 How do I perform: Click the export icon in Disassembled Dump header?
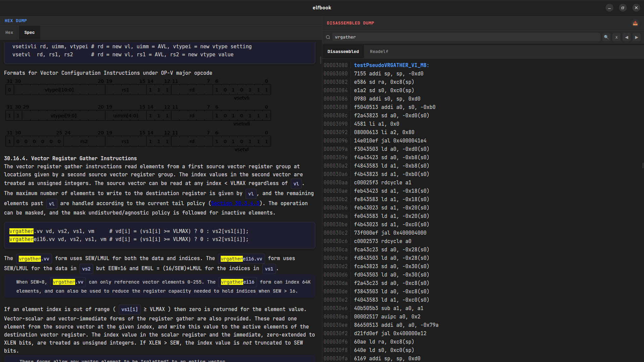tap(635, 23)
